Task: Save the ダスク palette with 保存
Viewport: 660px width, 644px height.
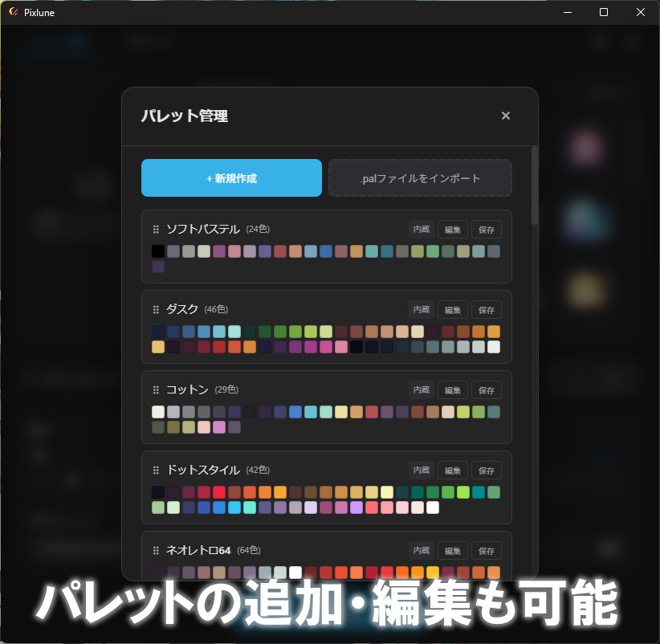Action: coord(486,309)
